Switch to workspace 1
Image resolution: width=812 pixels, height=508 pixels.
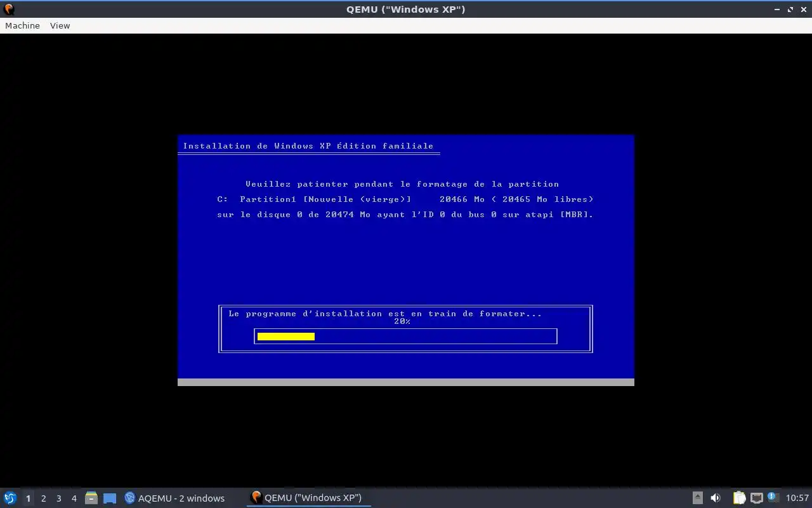coord(28,498)
